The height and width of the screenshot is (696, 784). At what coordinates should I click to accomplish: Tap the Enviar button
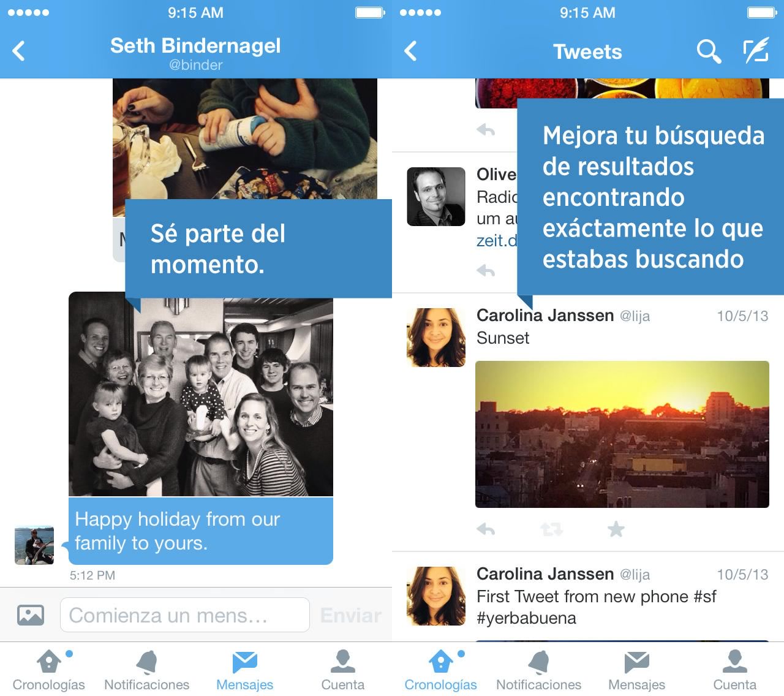(x=351, y=615)
